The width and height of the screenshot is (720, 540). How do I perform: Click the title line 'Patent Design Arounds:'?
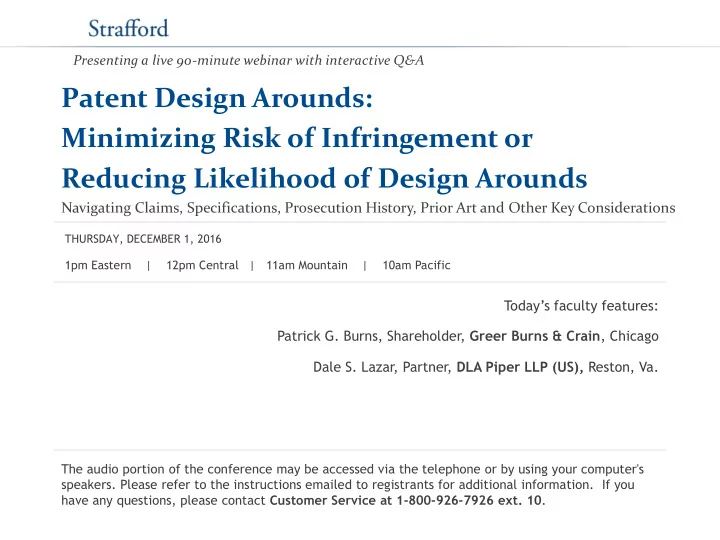[217, 98]
